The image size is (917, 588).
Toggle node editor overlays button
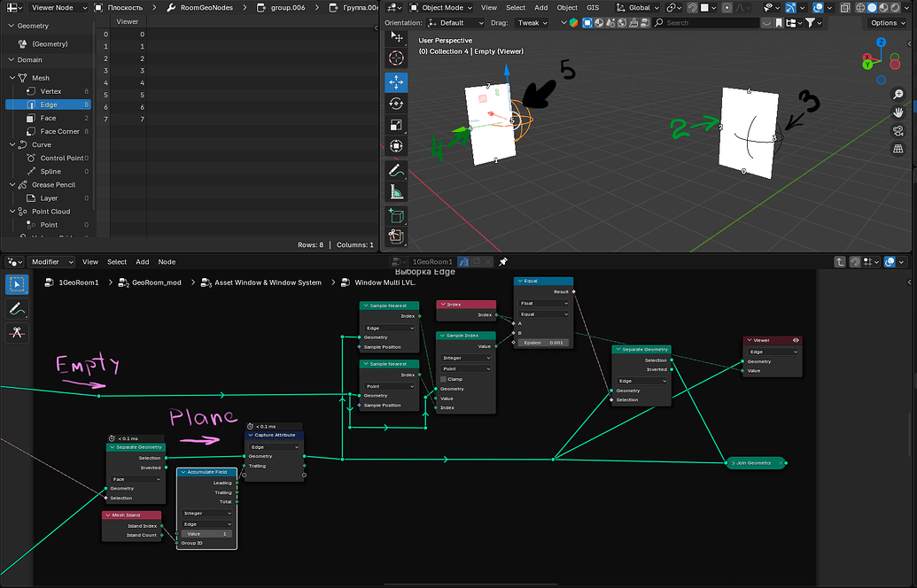(x=890, y=262)
